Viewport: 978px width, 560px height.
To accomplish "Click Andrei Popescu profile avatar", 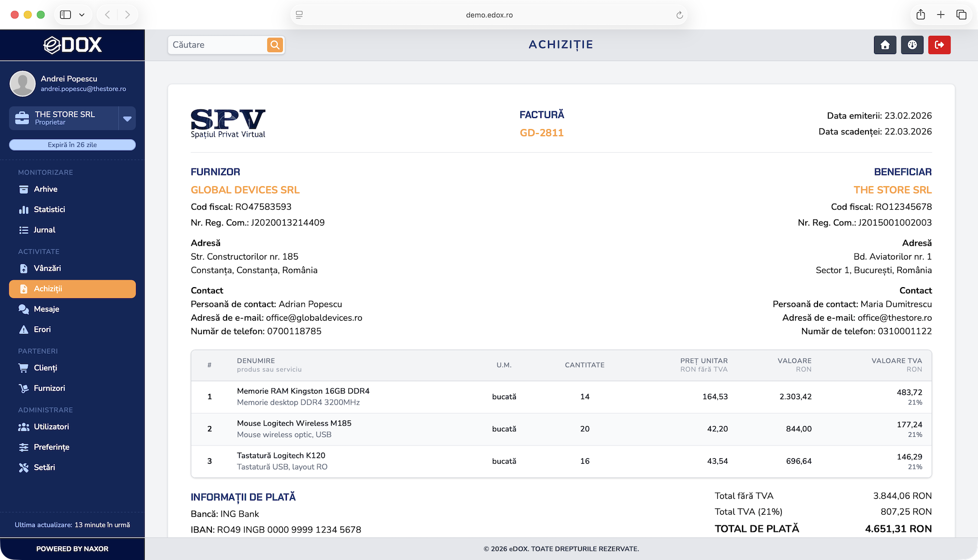I will point(23,83).
